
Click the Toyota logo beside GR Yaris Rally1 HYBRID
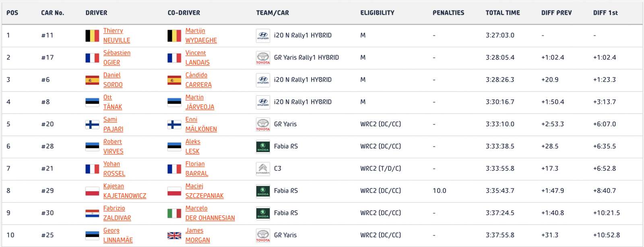pyautogui.click(x=263, y=58)
